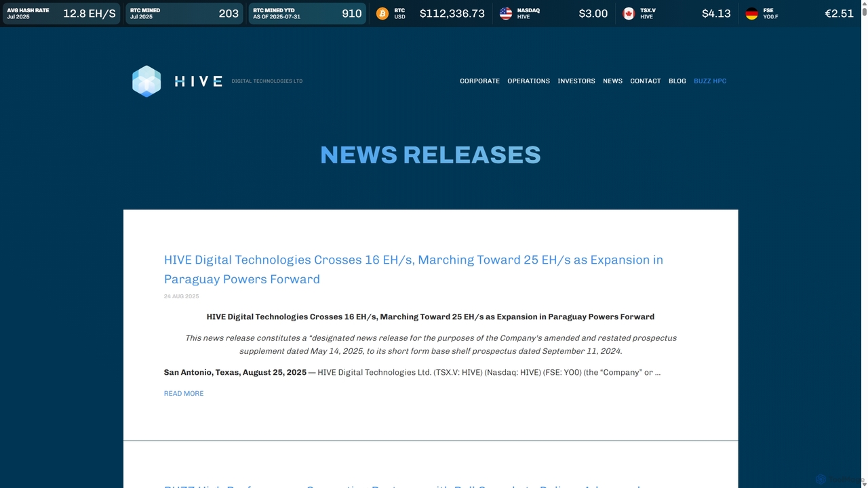This screenshot has height=488, width=868.
Task: Click 'San Antonio, Texas, August 25, 2025' text
Action: coord(235,372)
